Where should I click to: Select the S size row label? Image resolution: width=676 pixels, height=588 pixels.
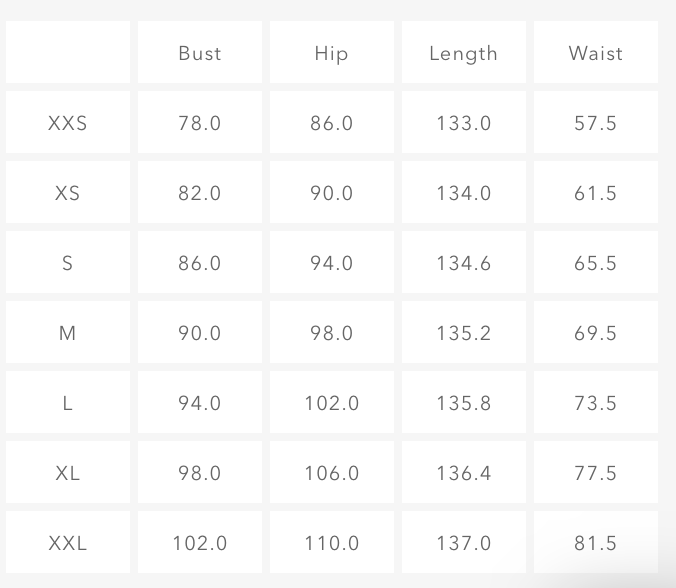(68, 263)
